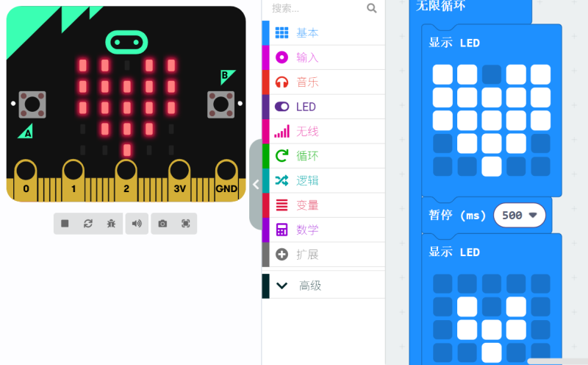
Task: Mute the simulator sound
Action: click(x=137, y=223)
